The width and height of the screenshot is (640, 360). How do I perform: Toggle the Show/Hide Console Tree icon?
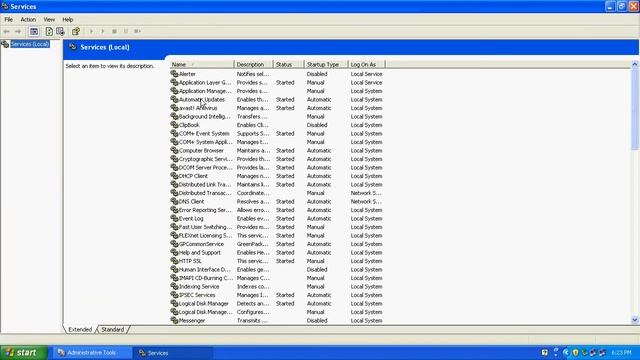point(34,31)
